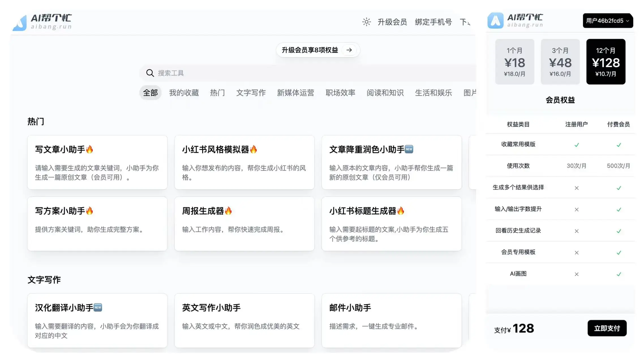Open the 升级会员 link in the header

coord(392,22)
